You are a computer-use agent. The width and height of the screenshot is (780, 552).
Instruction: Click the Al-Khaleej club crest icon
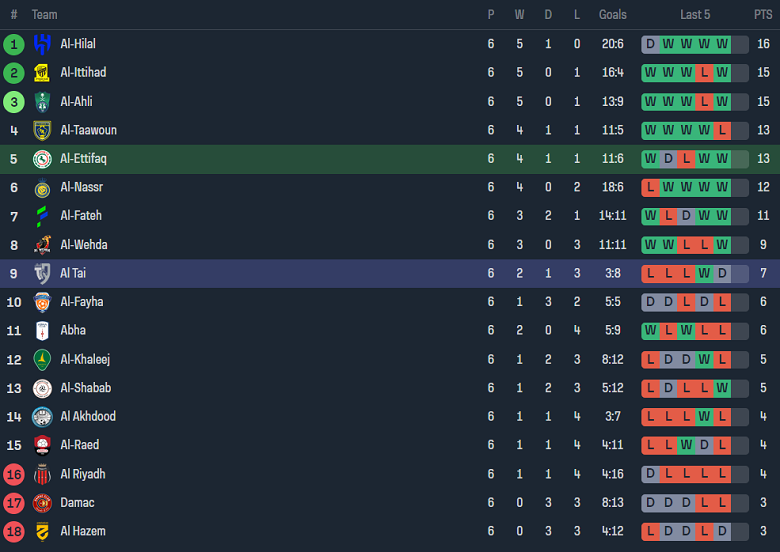(42, 359)
